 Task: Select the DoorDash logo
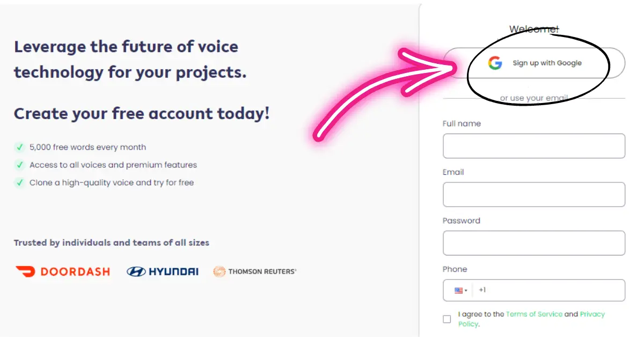[x=63, y=271]
